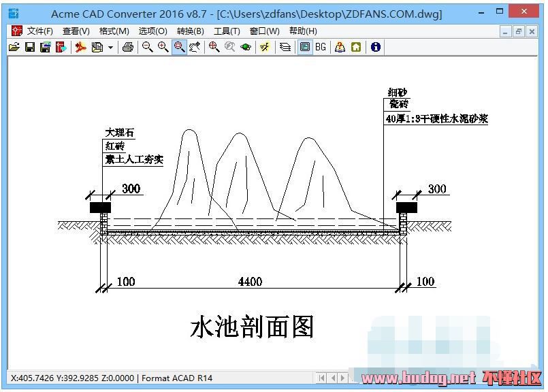
Task: Click the title bar system icon
Action: click(x=14, y=14)
